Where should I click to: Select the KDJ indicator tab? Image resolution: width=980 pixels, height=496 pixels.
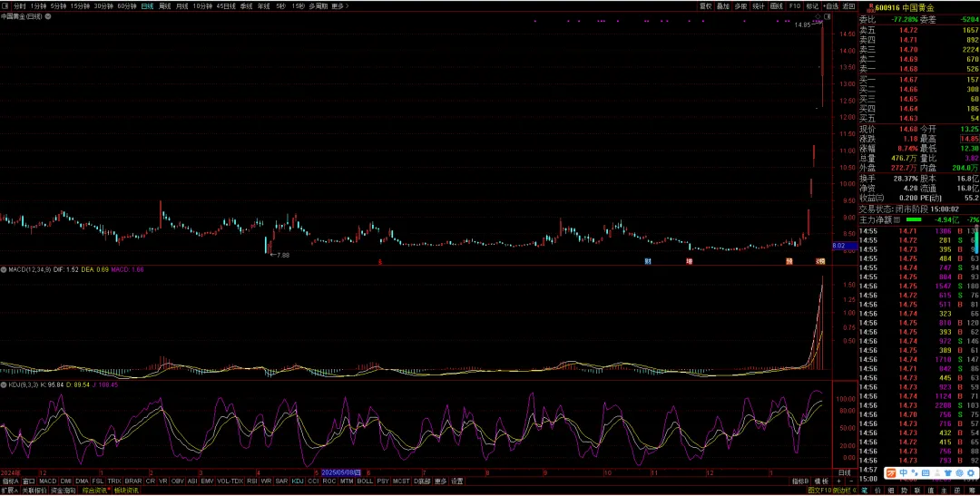(298, 481)
